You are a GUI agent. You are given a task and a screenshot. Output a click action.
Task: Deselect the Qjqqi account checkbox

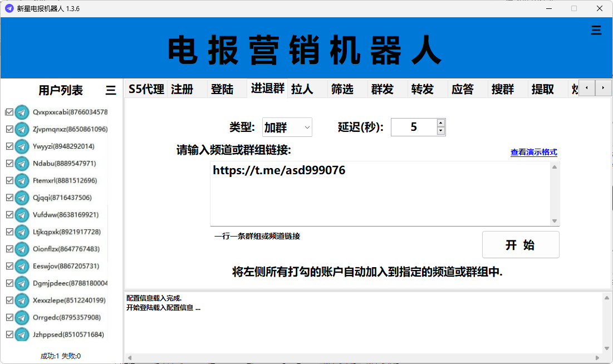pos(10,198)
